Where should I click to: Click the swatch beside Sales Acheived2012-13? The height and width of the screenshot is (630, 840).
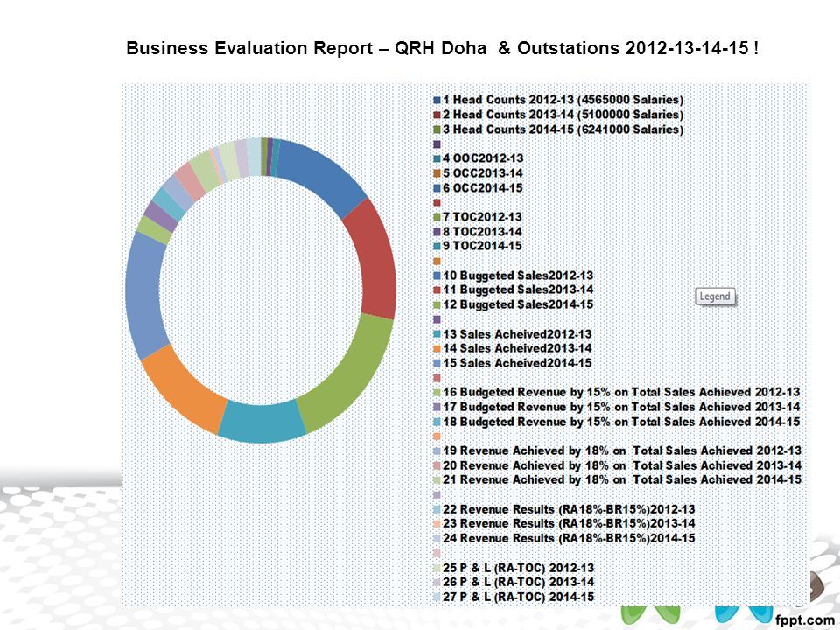[437, 333]
